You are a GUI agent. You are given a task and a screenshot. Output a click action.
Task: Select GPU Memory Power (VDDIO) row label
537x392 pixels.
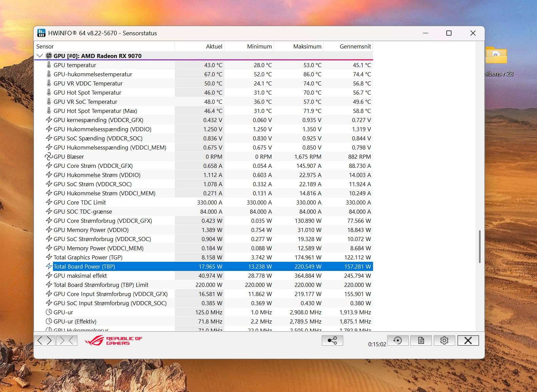click(91, 230)
